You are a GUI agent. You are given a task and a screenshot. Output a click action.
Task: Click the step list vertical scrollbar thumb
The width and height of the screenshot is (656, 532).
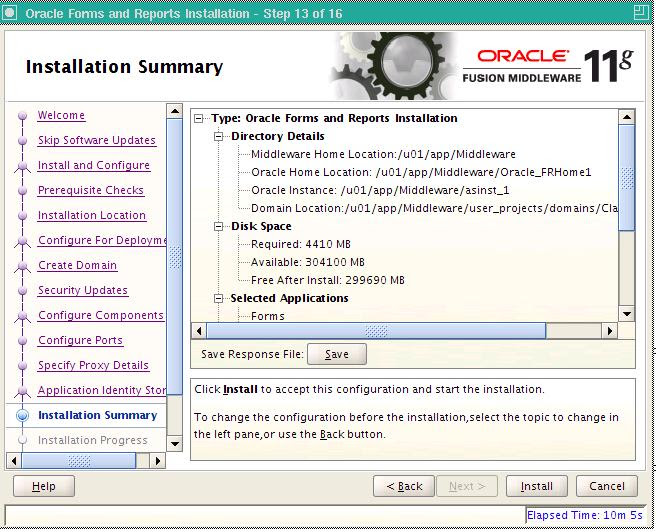pos(174,256)
